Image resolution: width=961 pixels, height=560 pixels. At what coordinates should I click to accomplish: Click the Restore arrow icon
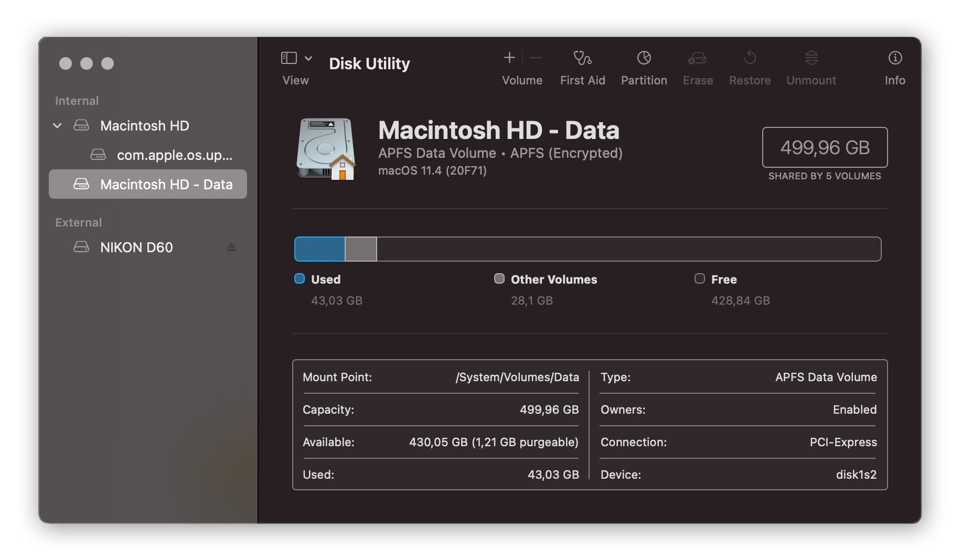750,57
